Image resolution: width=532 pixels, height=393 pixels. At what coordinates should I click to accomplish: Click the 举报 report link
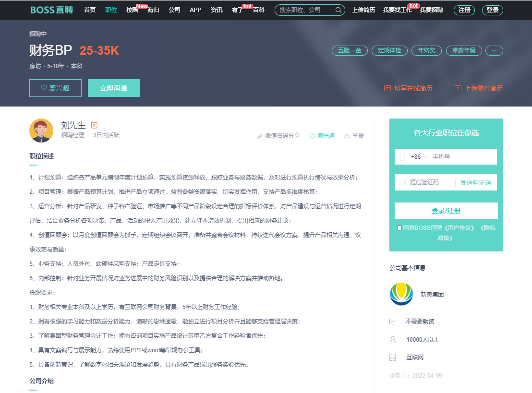coord(358,136)
